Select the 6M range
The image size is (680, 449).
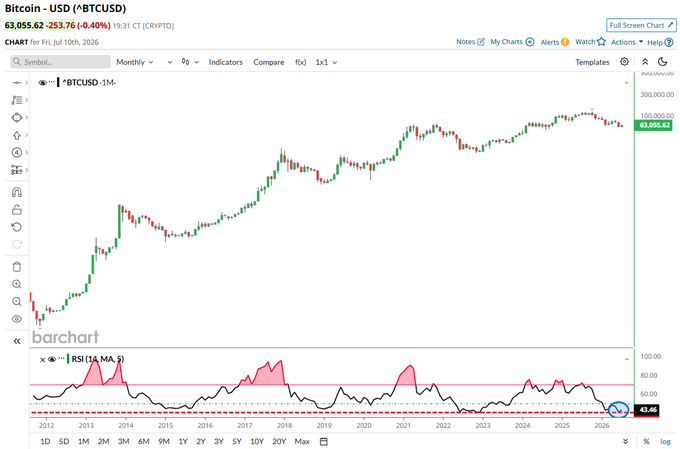click(x=144, y=441)
